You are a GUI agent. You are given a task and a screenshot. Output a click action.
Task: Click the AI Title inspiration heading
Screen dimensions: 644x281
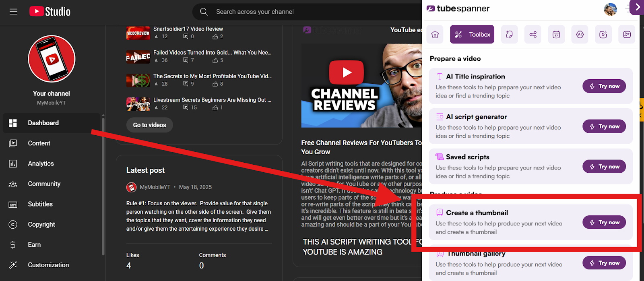[475, 76]
